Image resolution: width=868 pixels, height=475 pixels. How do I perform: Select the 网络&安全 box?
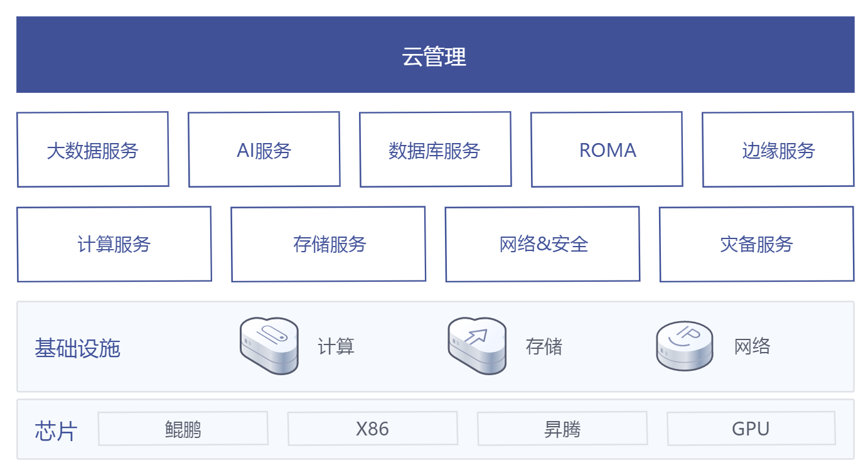[543, 244]
